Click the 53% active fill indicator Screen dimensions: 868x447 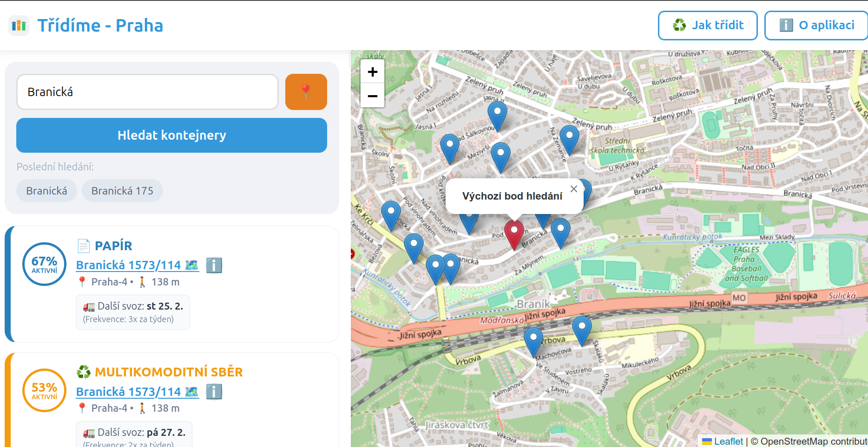coord(45,390)
